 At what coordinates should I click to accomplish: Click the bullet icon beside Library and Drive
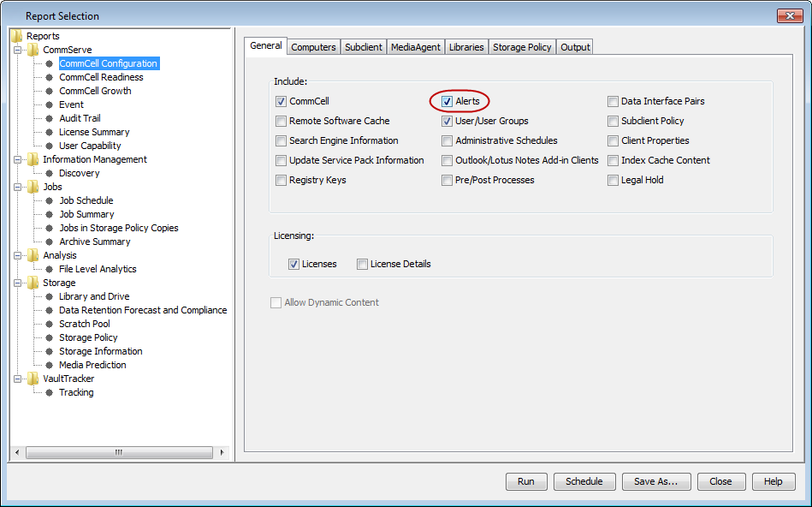[x=49, y=296]
